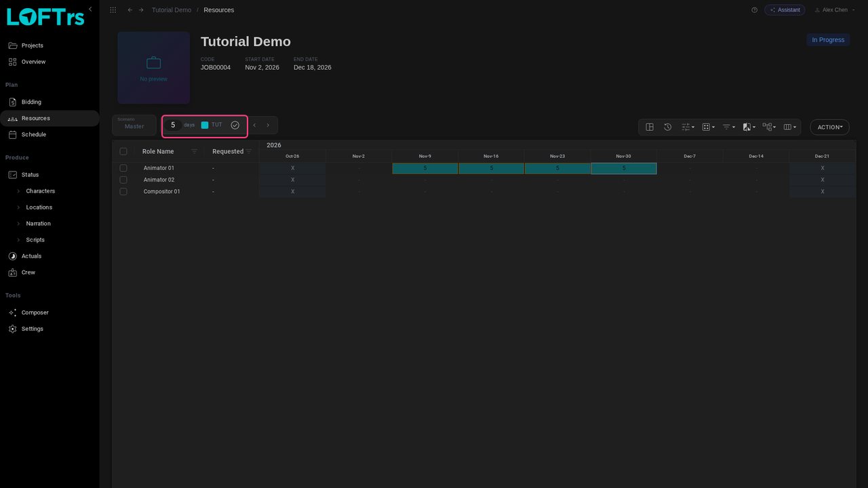Check the Animator 01 row checkbox
Screen dimensions: 868x488
click(123, 168)
